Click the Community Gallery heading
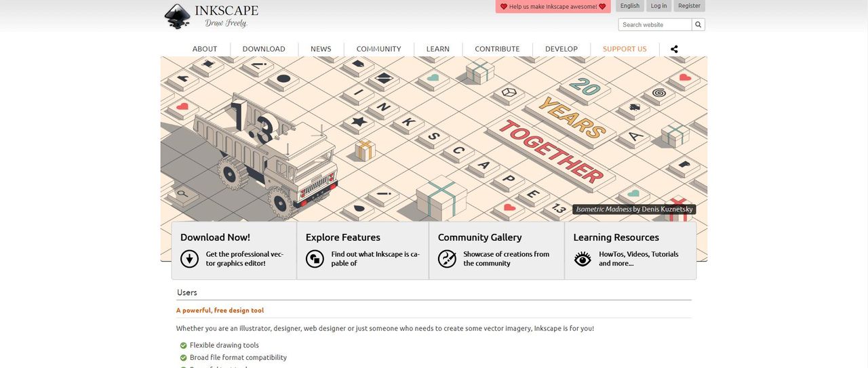 (x=480, y=237)
